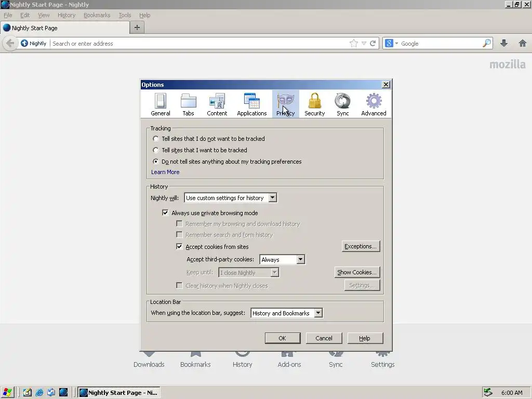Toggle Clear history when Nightly closes

179,285
